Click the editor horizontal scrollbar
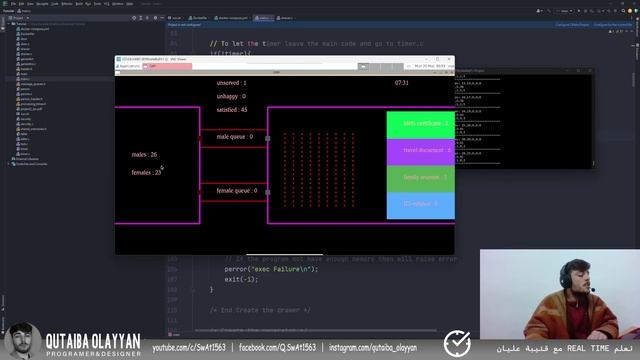The image size is (640, 360). [x=316, y=330]
